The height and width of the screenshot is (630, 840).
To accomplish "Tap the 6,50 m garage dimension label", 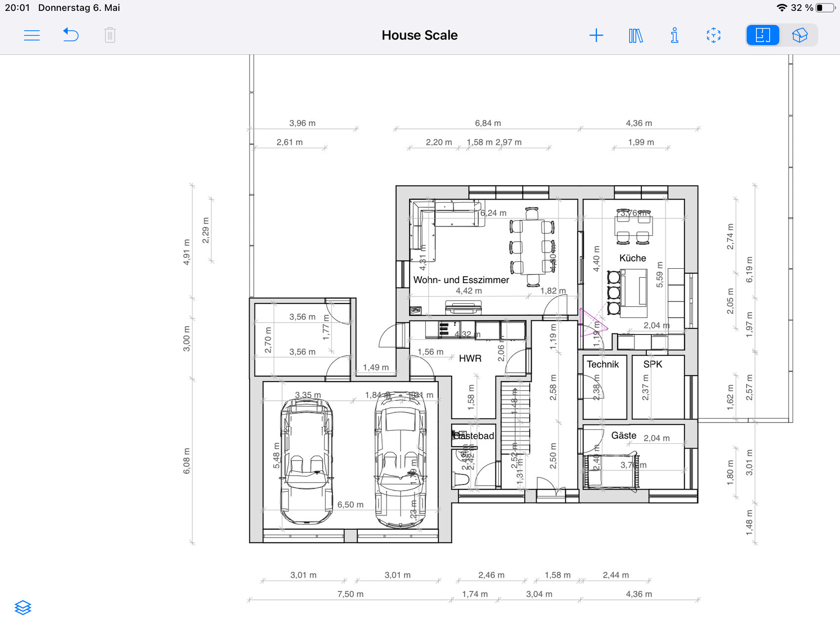I will click(351, 504).
